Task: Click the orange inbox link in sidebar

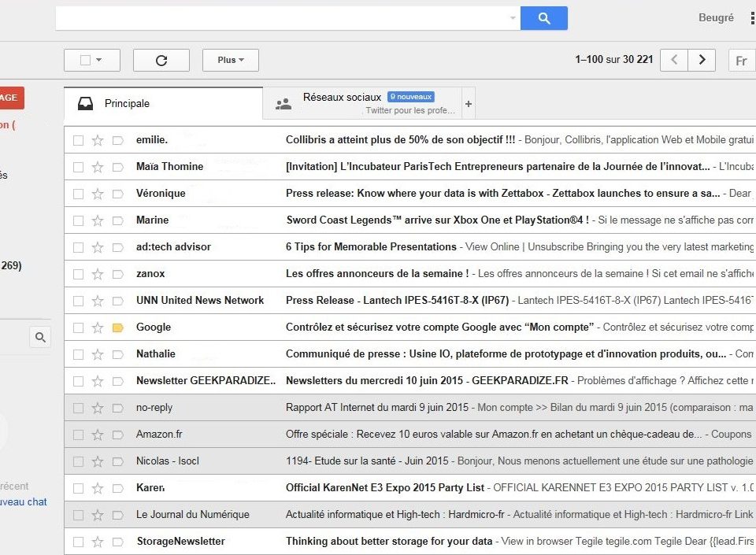Action: tap(7, 125)
